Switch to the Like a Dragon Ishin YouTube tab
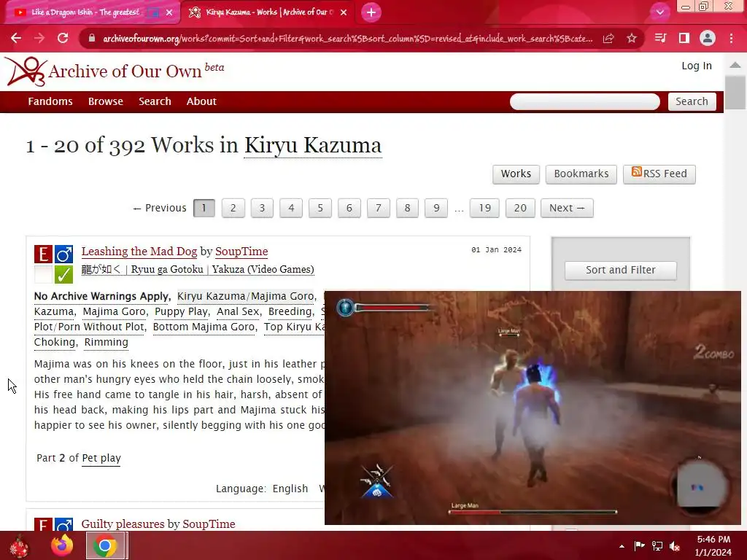Image resolution: width=747 pixels, height=560 pixels. (x=86, y=12)
